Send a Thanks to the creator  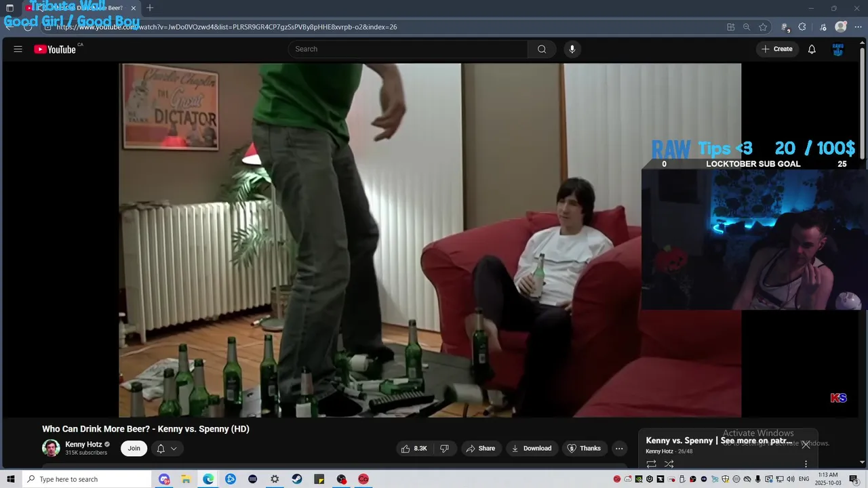(x=584, y=448)
